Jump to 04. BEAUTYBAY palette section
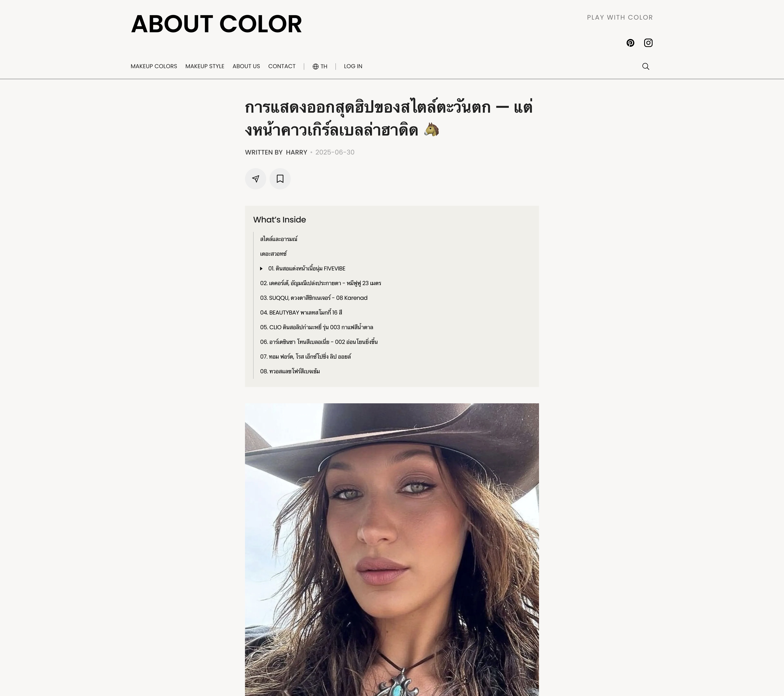The height and width of the screenshot is (696, 784). 301,312
